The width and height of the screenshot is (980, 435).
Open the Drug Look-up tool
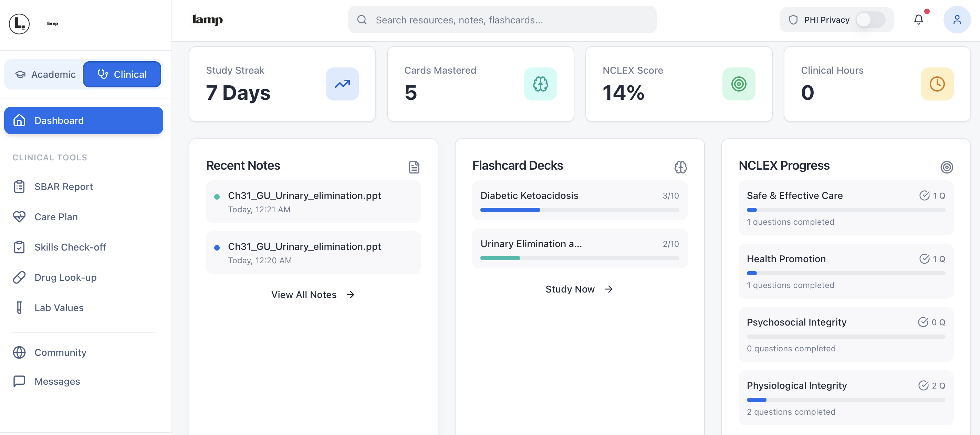(x=65, y=277)
